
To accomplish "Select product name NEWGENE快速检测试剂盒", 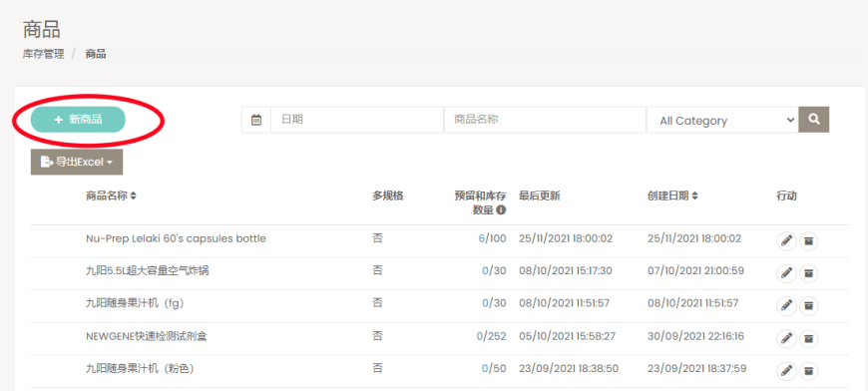I will (147, 336).
